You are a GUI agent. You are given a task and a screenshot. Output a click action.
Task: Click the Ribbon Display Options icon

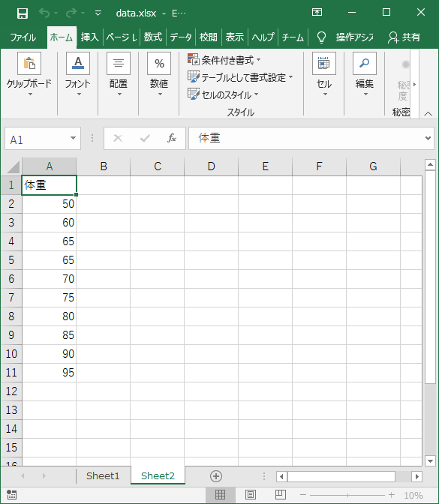[x=317, y=12]
